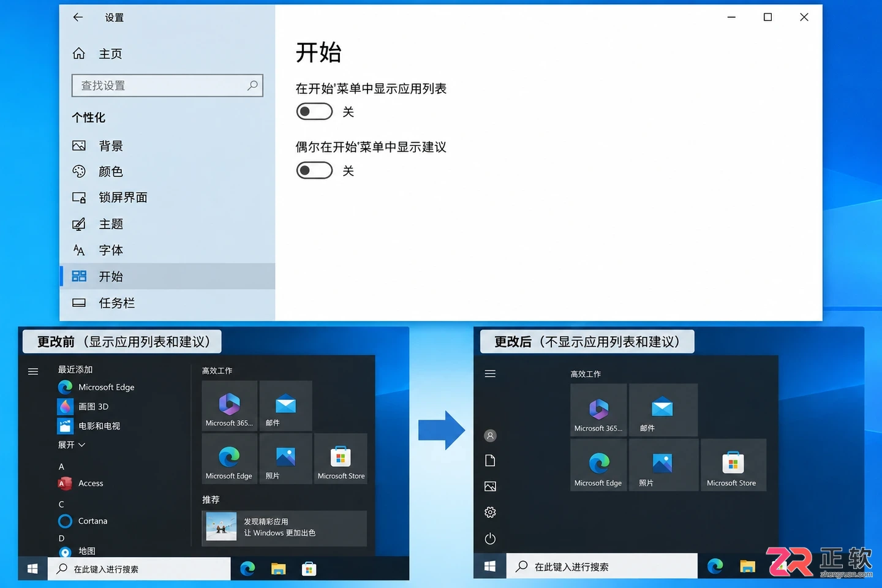Launch Access from the app list

point(81,483)
